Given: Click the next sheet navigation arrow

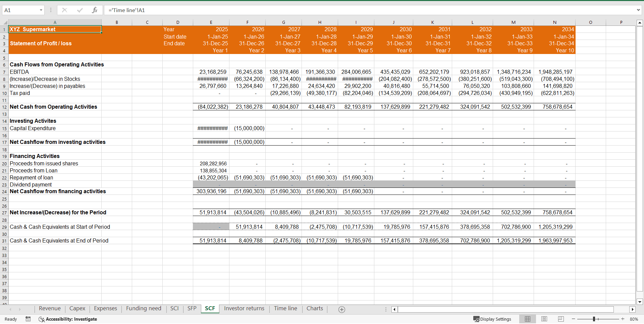Looking at the screenshot, I should (x=20, y=309).
